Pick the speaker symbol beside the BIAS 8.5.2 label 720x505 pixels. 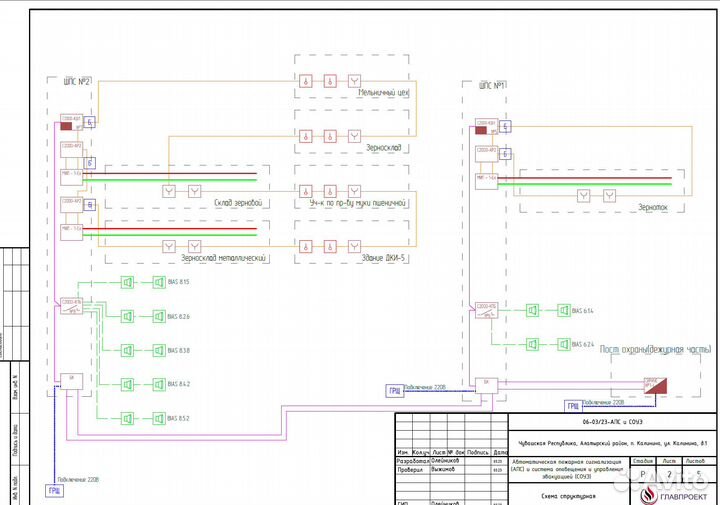(x=158, y=418)
